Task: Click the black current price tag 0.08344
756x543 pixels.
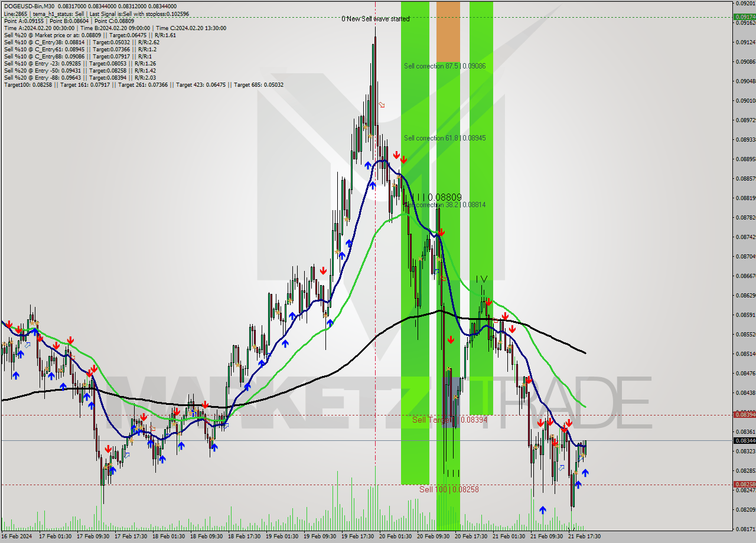Action: (744, 441)
